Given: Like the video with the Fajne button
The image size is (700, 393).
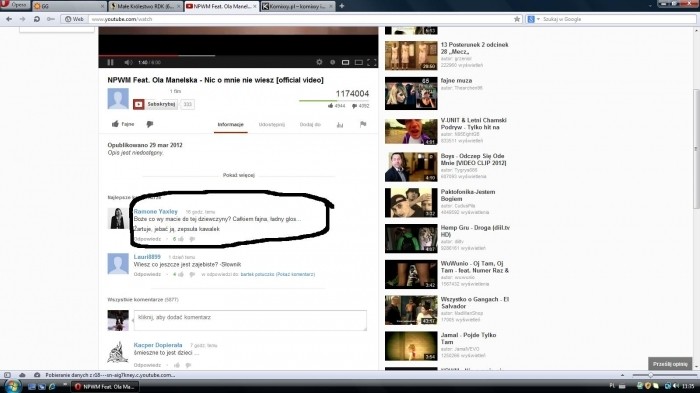Looking at the screenshot, I should tap(123, 124).
